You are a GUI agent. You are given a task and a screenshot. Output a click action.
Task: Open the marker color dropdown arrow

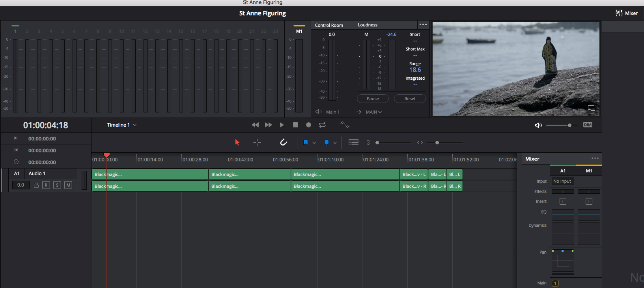pyautogui.click(x=335, y=143)
